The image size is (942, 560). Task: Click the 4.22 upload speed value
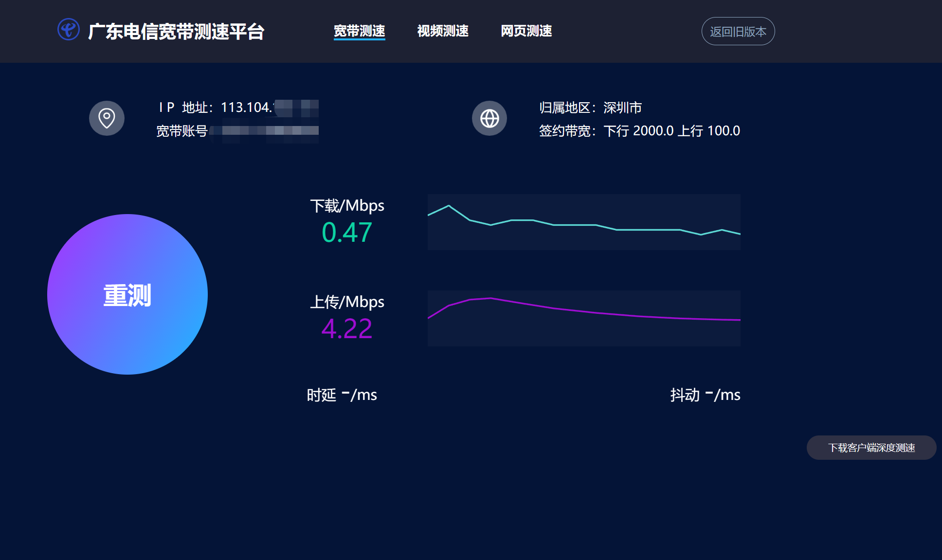pos(347,328)
